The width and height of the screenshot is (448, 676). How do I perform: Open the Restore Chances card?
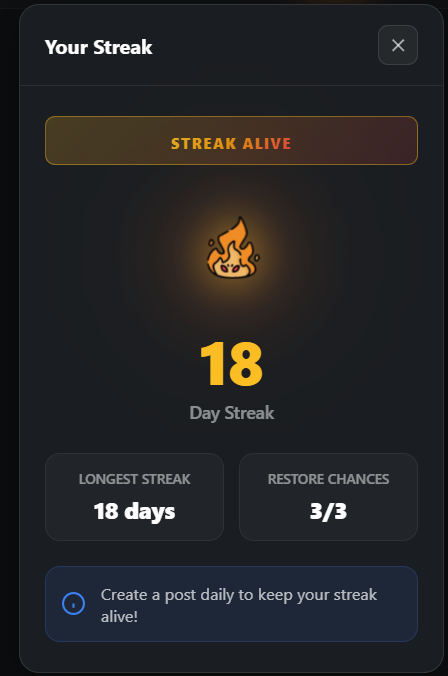(x=329, y=497)
